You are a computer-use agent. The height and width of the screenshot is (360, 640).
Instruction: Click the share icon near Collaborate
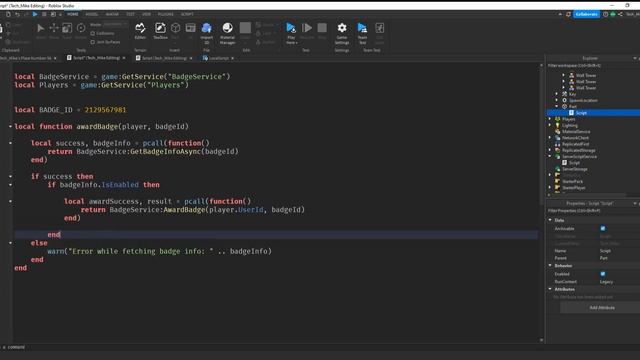click(x=620, y=14)
